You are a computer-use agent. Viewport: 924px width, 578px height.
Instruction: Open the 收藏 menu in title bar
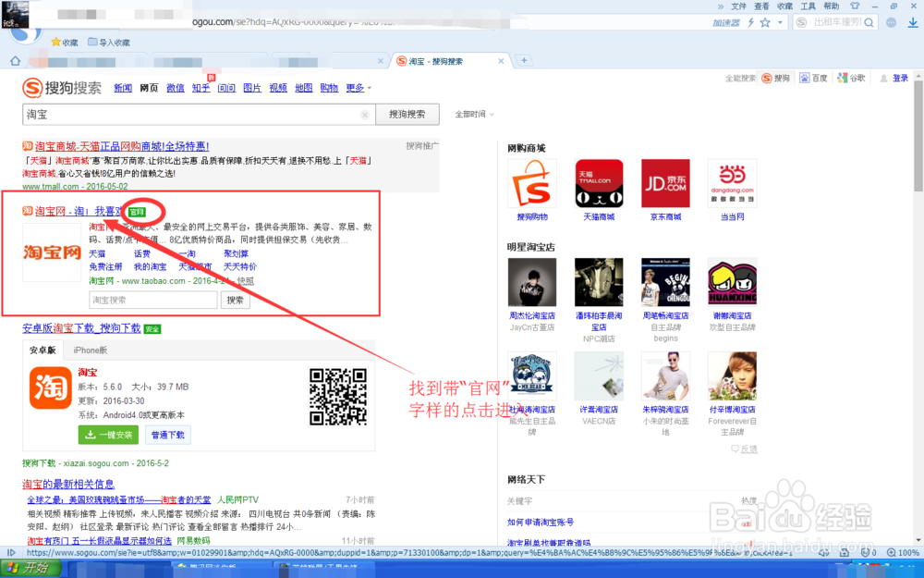click(784, 6)
